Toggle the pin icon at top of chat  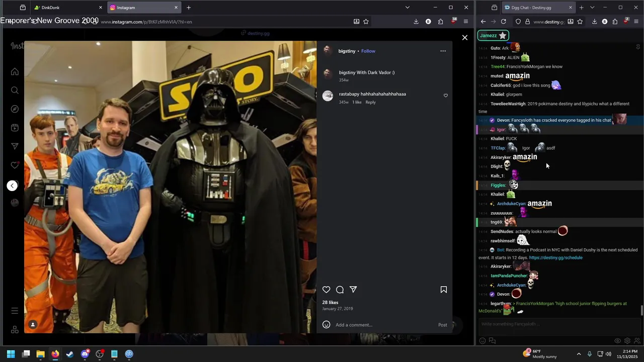638,47
